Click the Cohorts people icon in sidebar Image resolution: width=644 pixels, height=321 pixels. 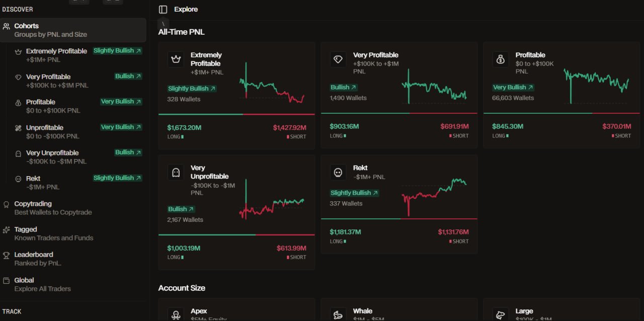pos(6,26)
